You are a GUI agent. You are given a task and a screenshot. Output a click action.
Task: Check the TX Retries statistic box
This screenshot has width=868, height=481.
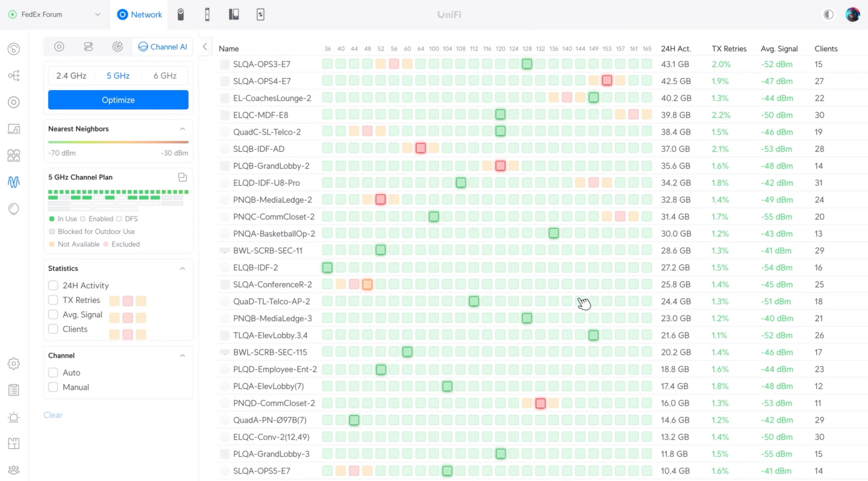[53, 300]
